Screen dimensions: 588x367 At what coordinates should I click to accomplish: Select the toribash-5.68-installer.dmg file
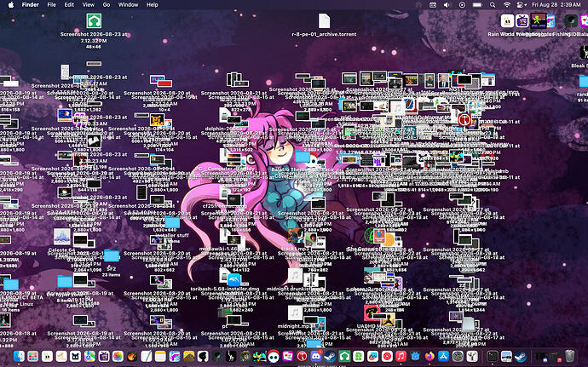tap(225, 276)
